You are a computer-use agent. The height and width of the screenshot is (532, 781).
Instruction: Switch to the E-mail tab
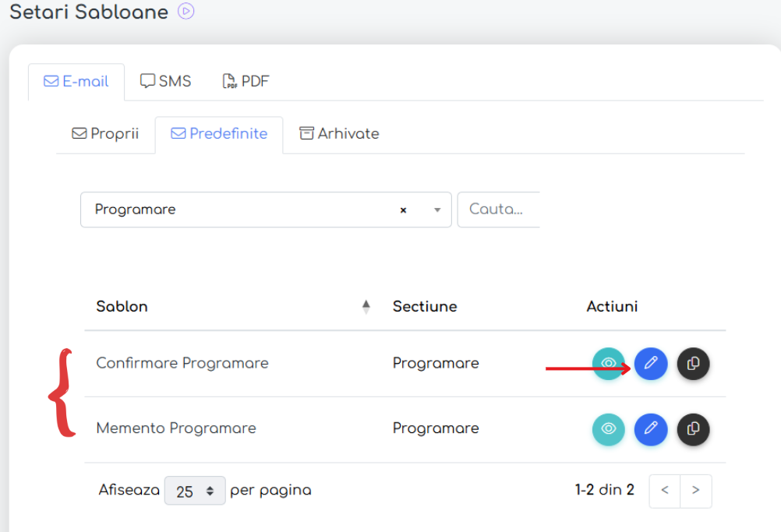pyautogui.click(x=76, y=82)
